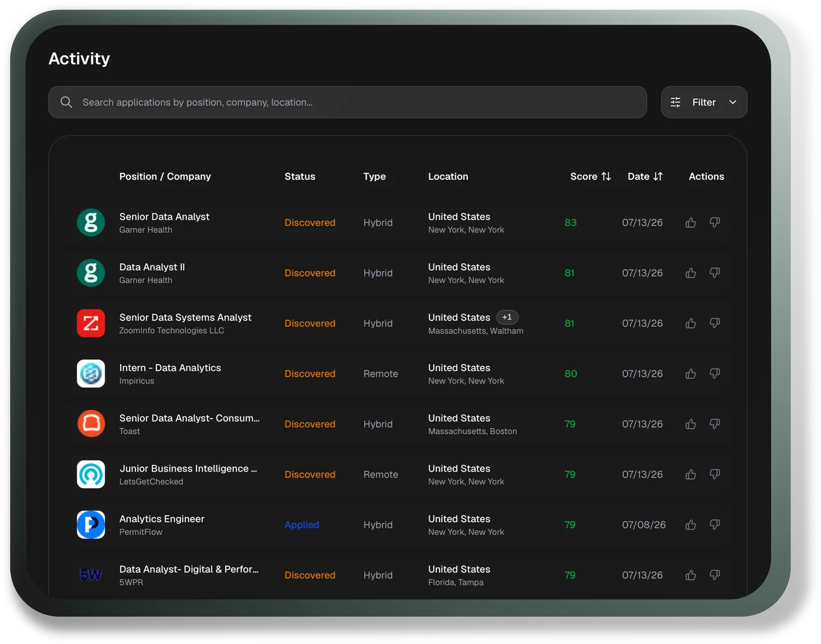Open the Data Analyst II position
Viewport: 821px width, 644px height.
click(x=152, y=267)
